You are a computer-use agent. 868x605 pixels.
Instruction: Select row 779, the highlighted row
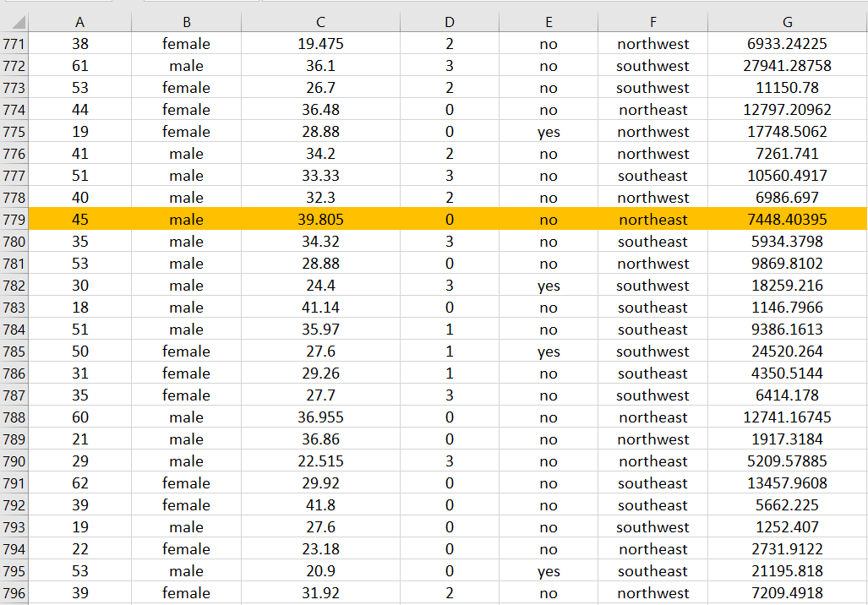point(14,219)
